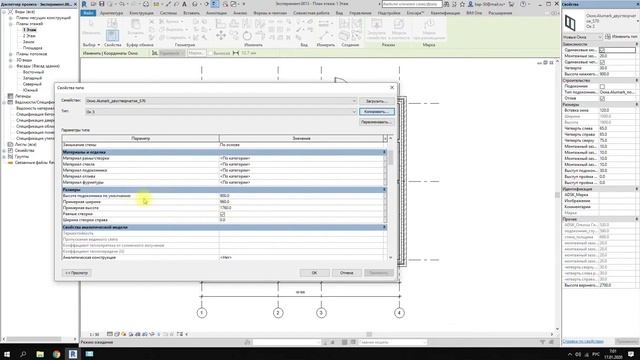Click the window family preview thumbnail icon
Screen dimensions: 640x360
tap(570, 22)
